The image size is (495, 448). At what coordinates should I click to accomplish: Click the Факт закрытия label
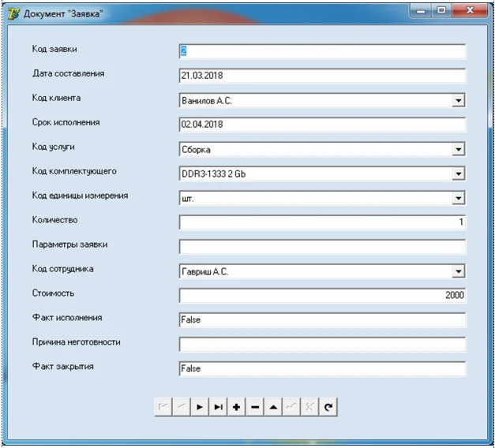[63, 367]
